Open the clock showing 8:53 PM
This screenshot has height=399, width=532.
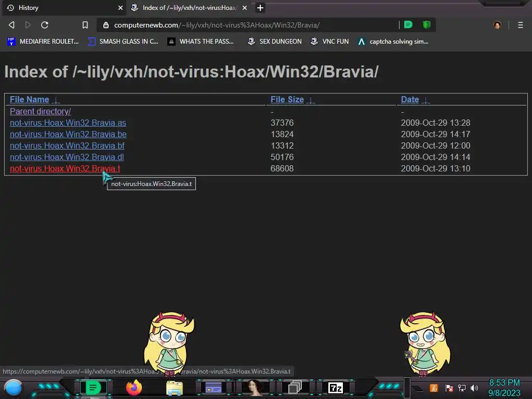point(504,388)
